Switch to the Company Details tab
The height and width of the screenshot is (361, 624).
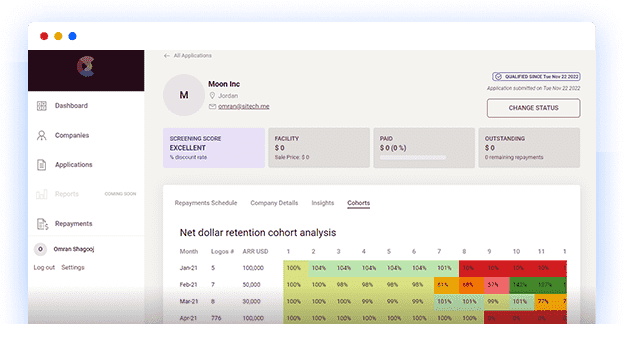coord(274,203)
